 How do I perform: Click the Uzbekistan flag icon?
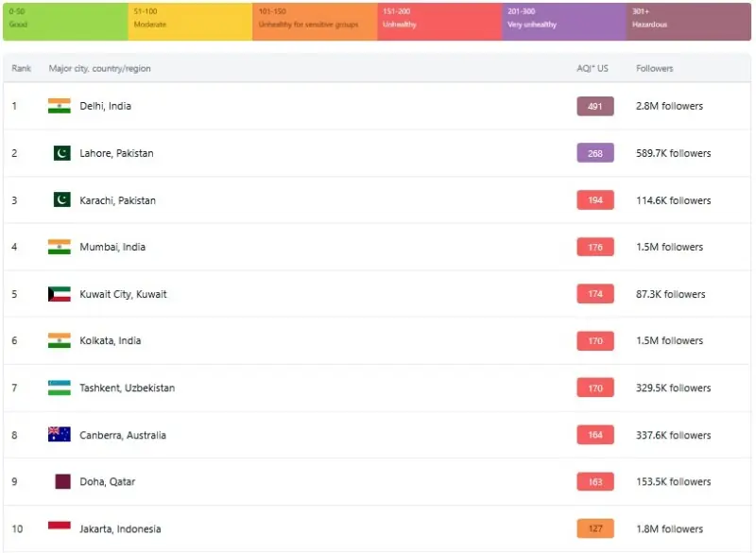(60, 388)
